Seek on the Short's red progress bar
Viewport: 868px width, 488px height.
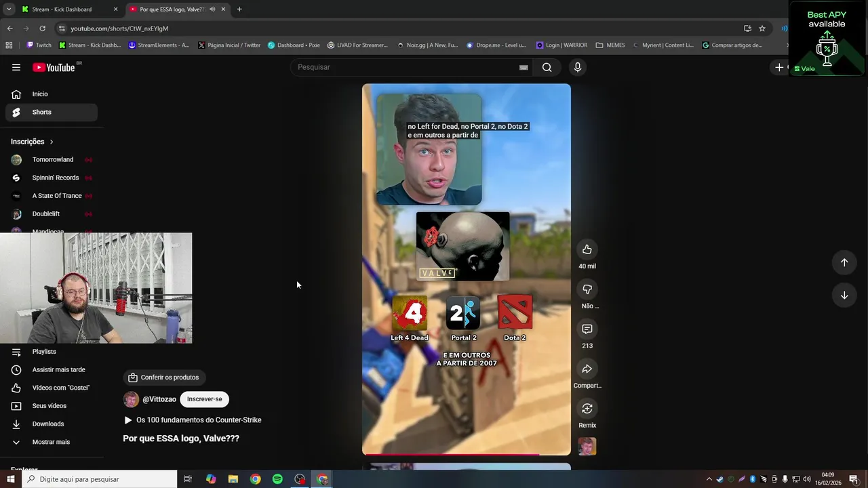(467, 455)
